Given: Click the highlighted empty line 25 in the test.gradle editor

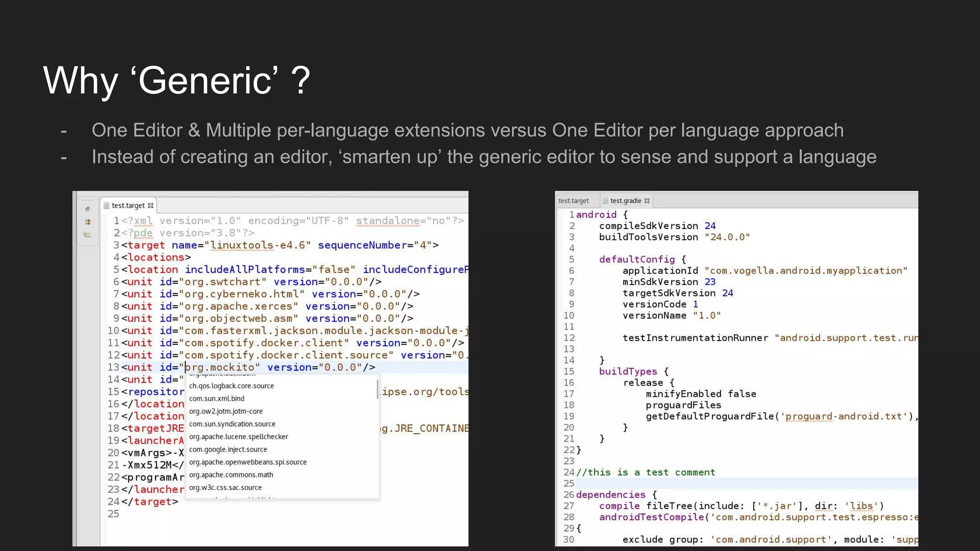Looking at the screenshot, I should tap(746, 484).
